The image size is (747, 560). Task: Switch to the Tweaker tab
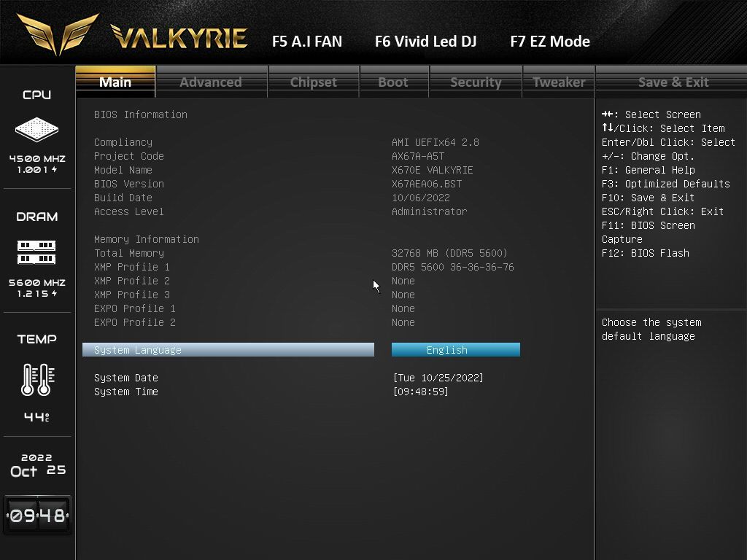[x=558, y=82]
